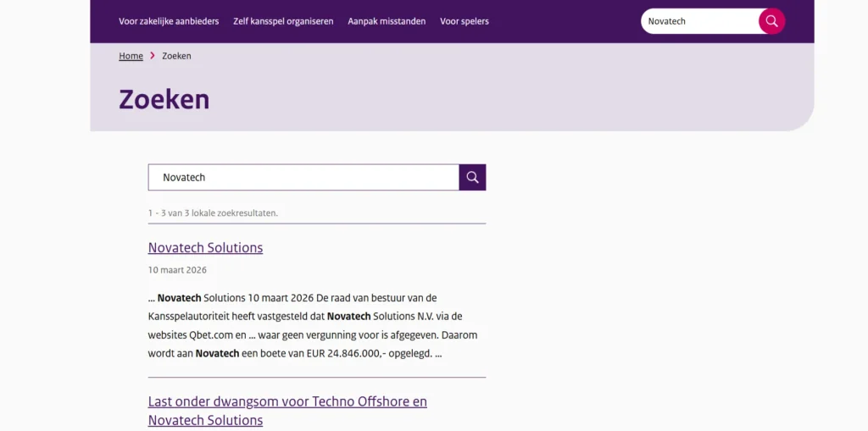This screenshot has width=868, height=431.
Task: Open Voor zakelijke aanbieders menu
Action: tap(169, 21)
